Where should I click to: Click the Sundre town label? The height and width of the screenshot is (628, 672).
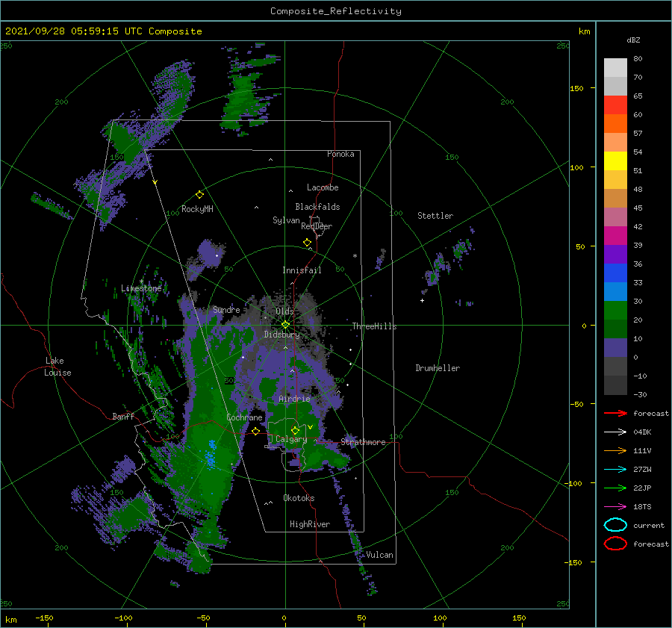click(x=226, y=309)
